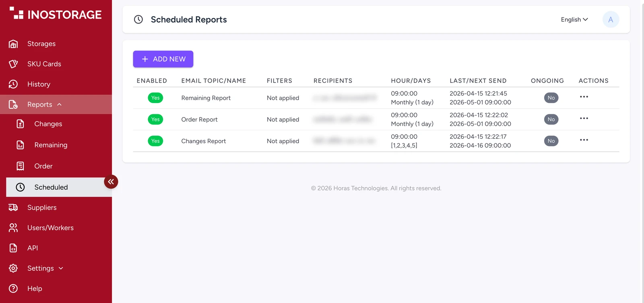Click the LAST/NEXT SEND column header
This screenshot has height=303, width=644.
click(x=478, y=80)
